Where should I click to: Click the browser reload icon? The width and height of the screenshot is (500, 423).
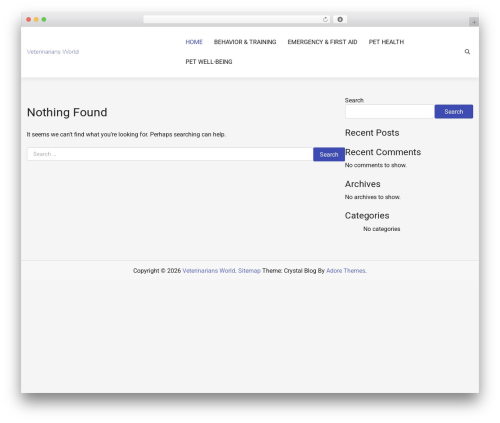325,20
